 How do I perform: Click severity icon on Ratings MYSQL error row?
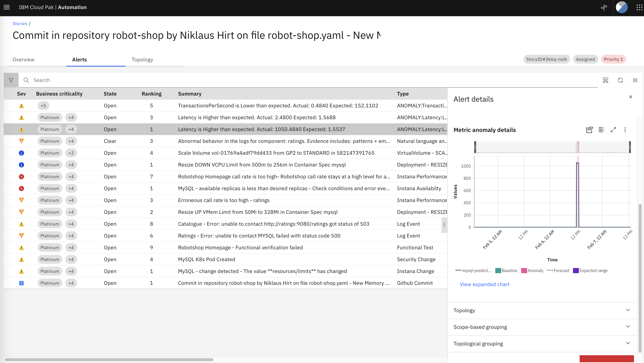pos(21,236)
